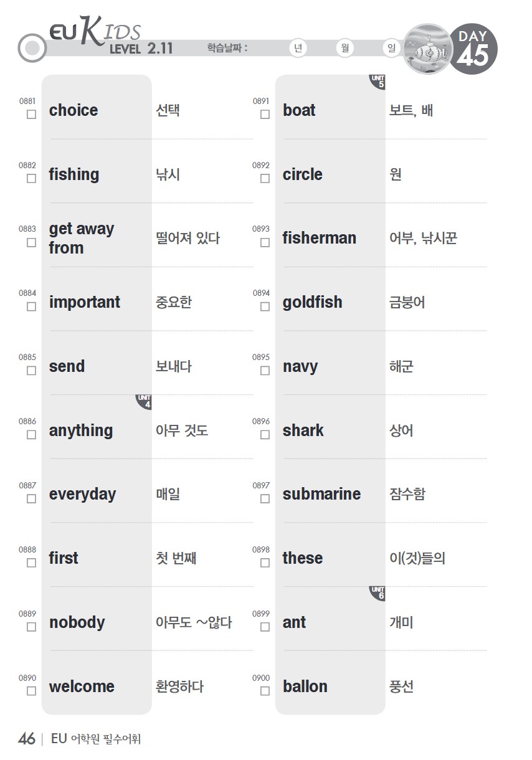Click the LEVEL 2.11 label
Screen dimensions: 532x760
(x=141, y=49)
